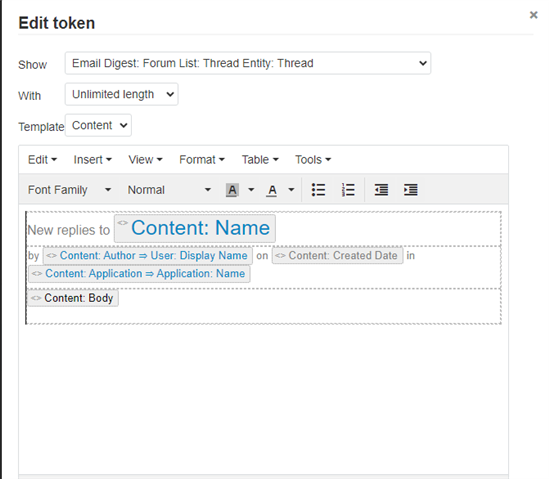This screenshot has width=549, height=479.
Task: Close the Edit token dialog
Action: 533,15
